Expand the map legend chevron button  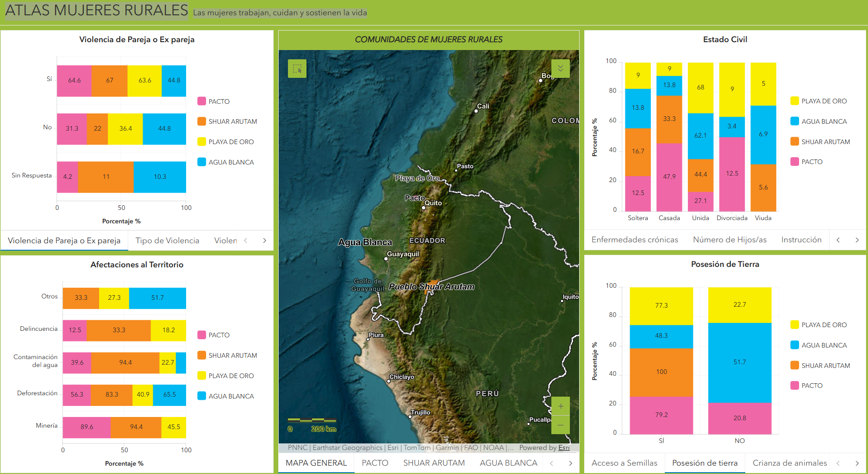pyautogui.click(x=560, y=69)
